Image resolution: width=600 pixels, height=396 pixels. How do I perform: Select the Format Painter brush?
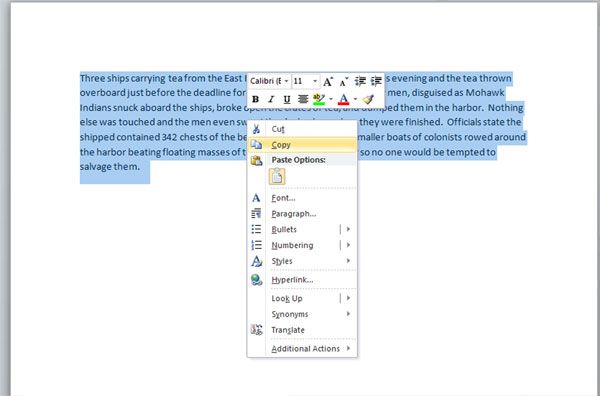tap(368, 99)
